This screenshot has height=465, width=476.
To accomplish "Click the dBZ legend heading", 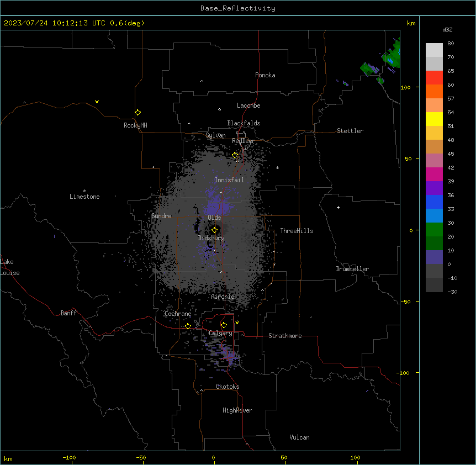I will [447, 29].
